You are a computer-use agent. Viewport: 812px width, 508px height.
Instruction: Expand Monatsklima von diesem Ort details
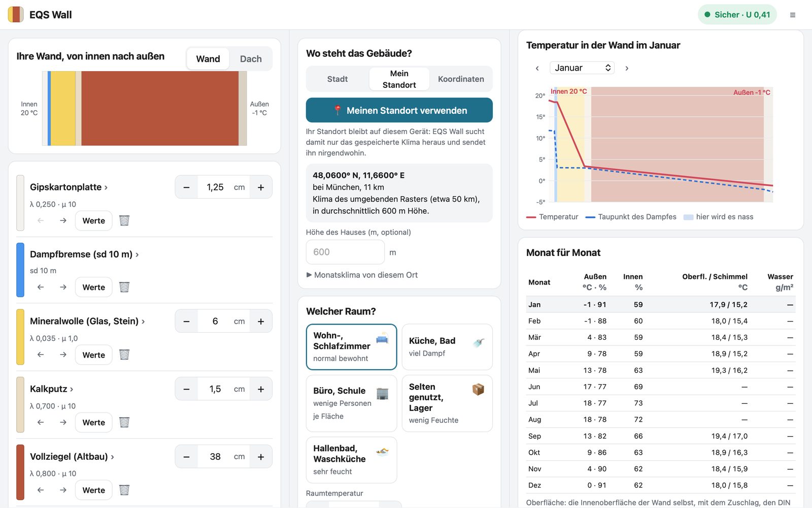tap(362, 275)
